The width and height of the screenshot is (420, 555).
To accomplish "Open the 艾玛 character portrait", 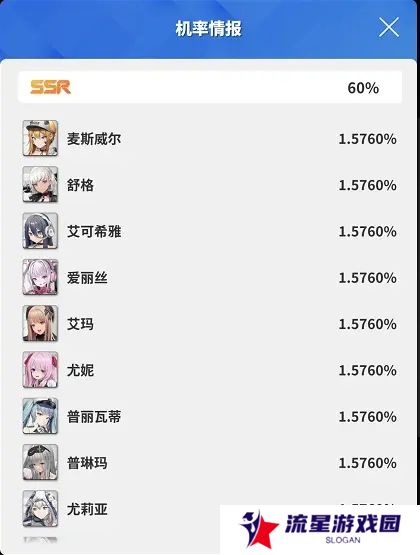I will coord(40,324).
